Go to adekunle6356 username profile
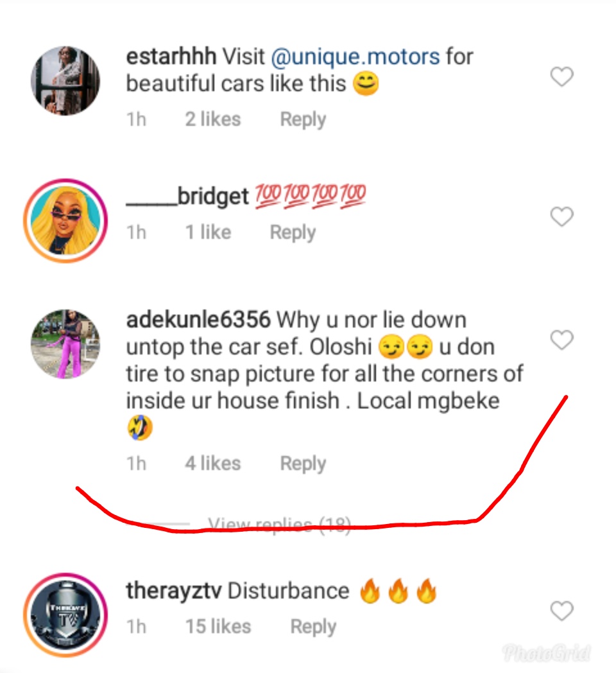This screenshot has height=673, width=616. click(x=200, y=319)
